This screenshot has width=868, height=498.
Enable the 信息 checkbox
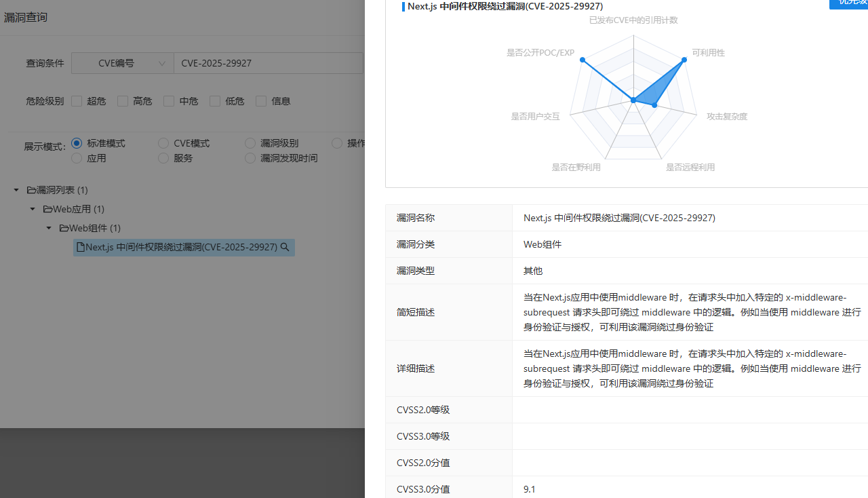tap(261, 101)
